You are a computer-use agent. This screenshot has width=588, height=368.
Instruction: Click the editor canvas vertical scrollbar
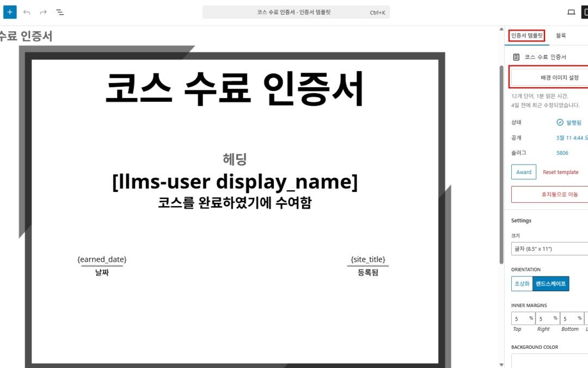pyautogui.click(x=501, y=165)
